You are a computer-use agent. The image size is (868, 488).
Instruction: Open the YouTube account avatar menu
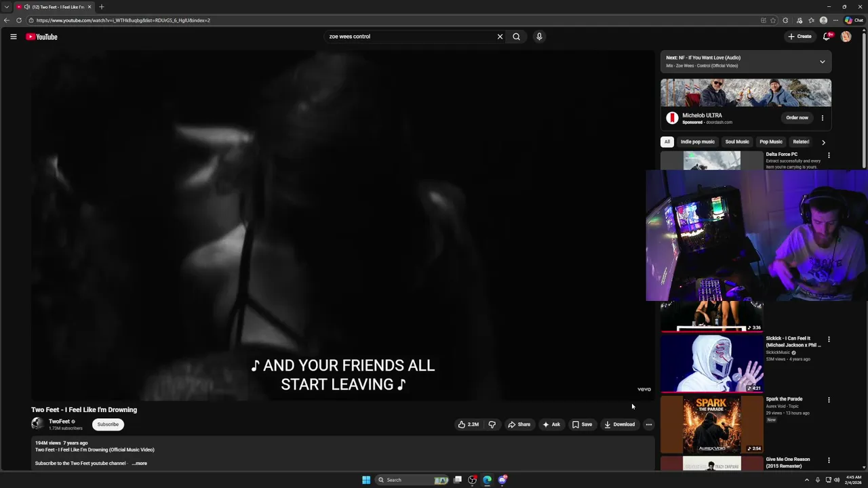(846, 37)
